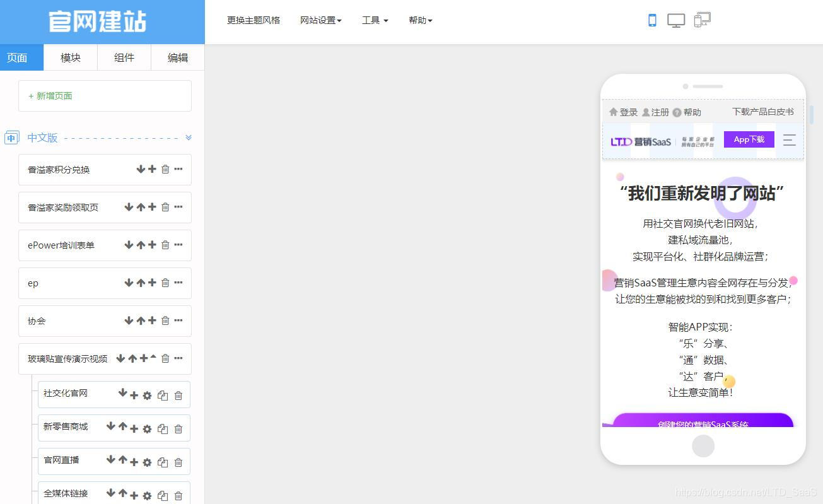Open the settings gear for 社交化官网
The height and width of the screenshot is (504, 823).
pyautogui.click(x=147, y=396)
